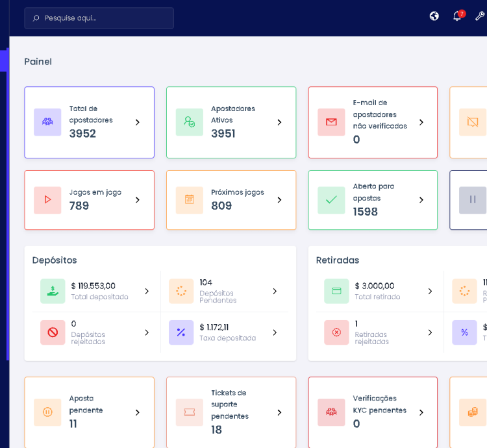The height and width of the screenshot is (448, 487).
Task: Click the Depósitos rejeitados ban icon
Action: [x=53, y=332]
